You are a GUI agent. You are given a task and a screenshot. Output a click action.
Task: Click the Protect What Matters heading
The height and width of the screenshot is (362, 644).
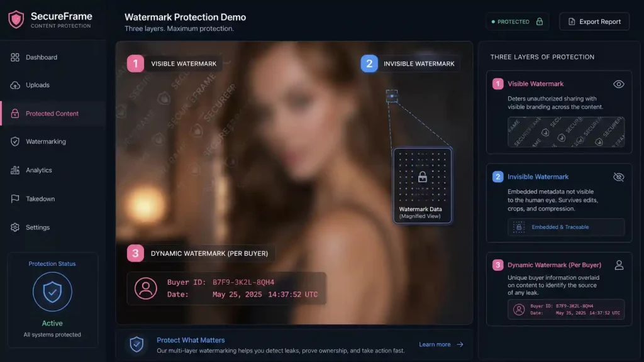pos(191,340)
